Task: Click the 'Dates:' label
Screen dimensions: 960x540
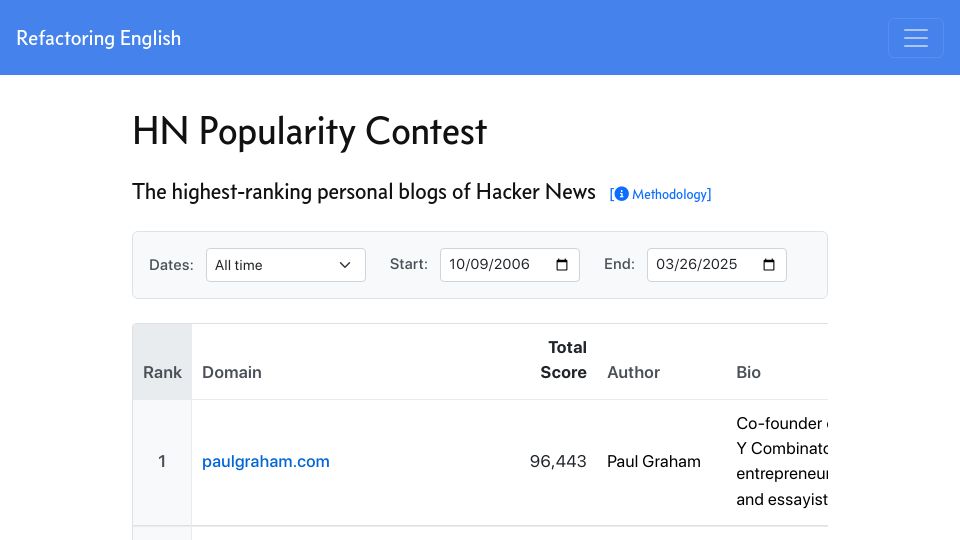Action: click(171, 265)
